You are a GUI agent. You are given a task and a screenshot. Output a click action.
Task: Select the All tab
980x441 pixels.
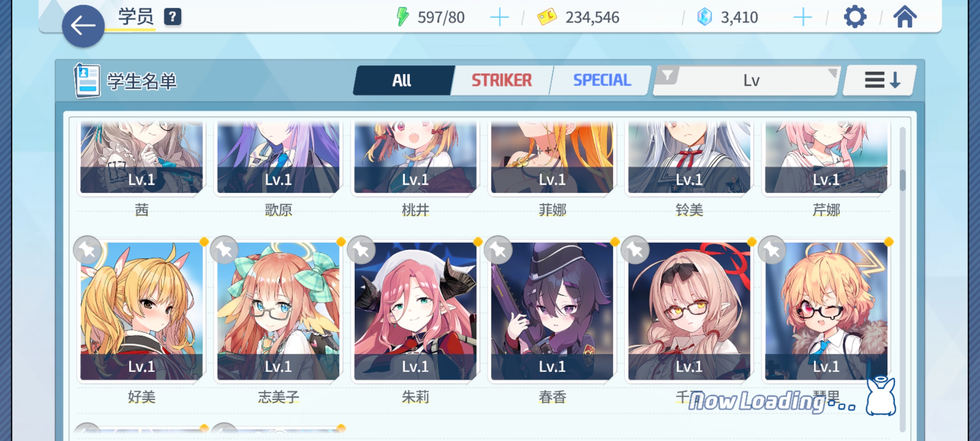coord(403,80)
